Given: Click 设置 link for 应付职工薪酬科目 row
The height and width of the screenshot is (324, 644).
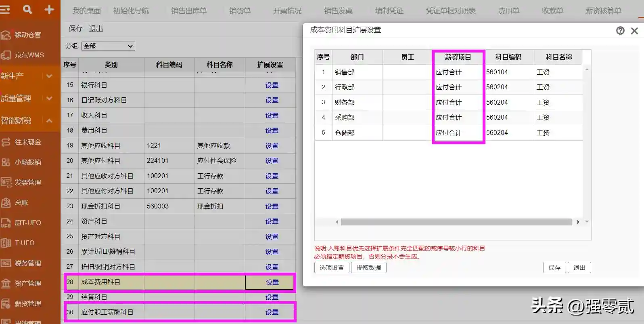Looking at the screenshot, I should click(272, 312).
